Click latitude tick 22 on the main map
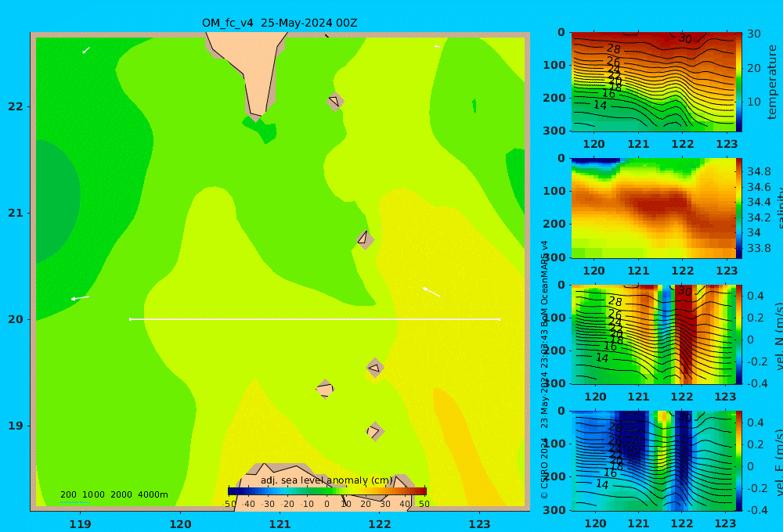This screenshot has width=783, height=532. (x=16, y=106)
